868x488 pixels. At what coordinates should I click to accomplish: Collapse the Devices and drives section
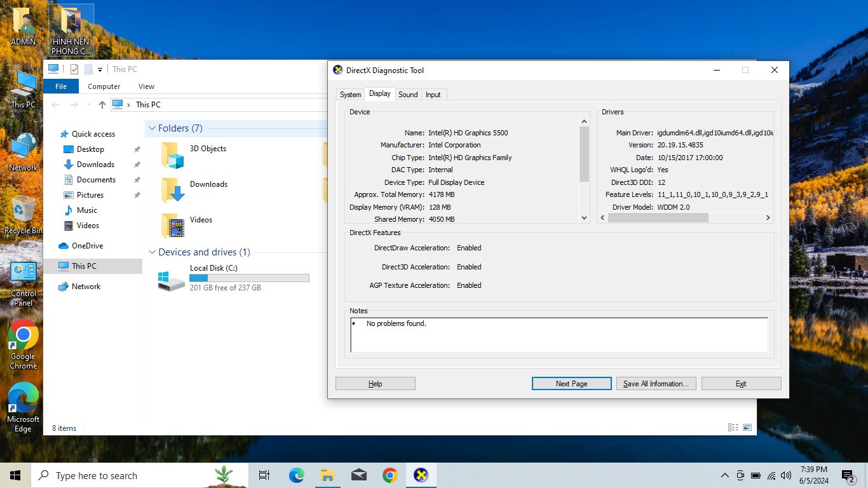point(152,252)
